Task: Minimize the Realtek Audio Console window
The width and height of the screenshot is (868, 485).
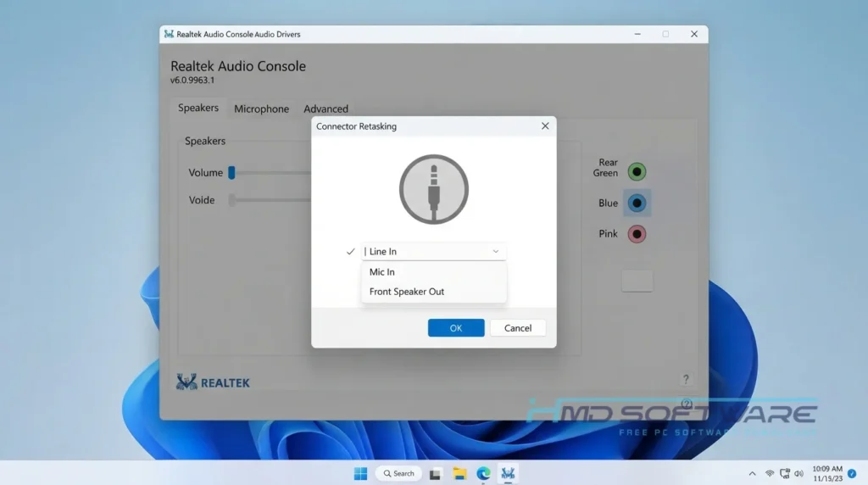Action: tap(637, 34)
